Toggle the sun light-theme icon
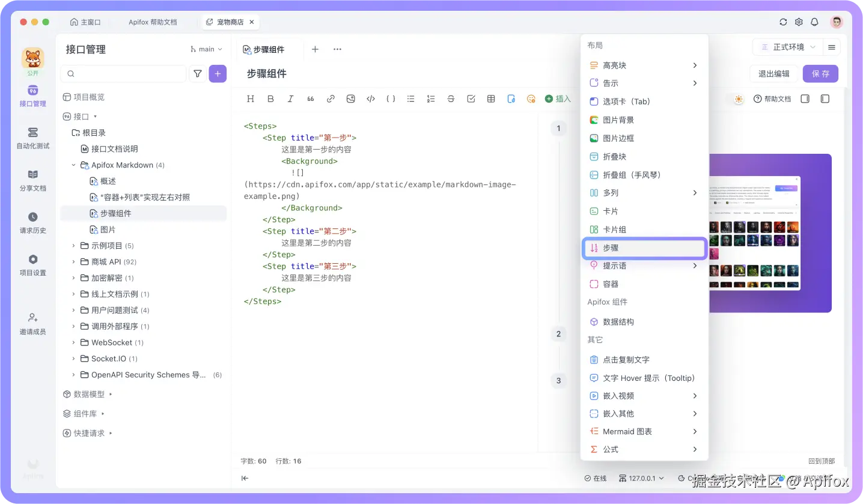 tap(739, 99)
